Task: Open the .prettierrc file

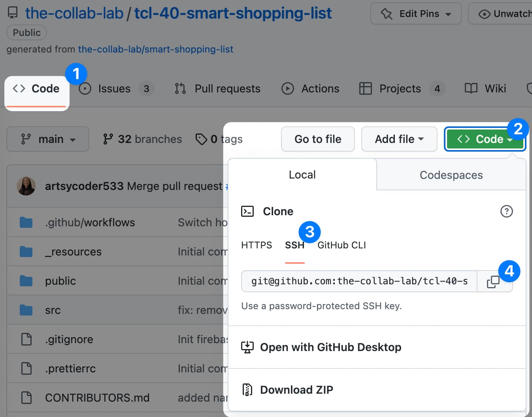Action: [x=70, y=368]
